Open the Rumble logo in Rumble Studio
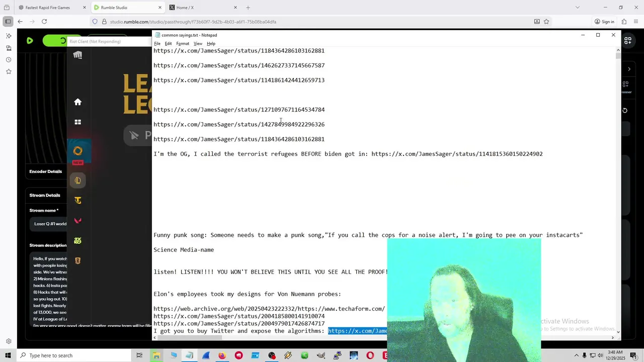 coord(30,41)
